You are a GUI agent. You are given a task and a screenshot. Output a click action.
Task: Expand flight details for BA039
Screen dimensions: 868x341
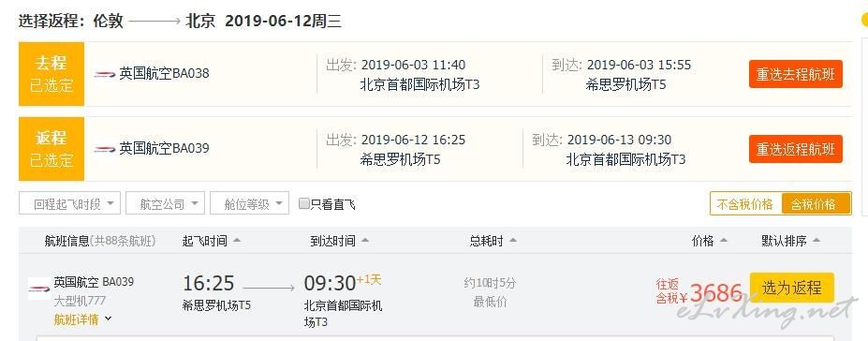click(x=81, y=319)
